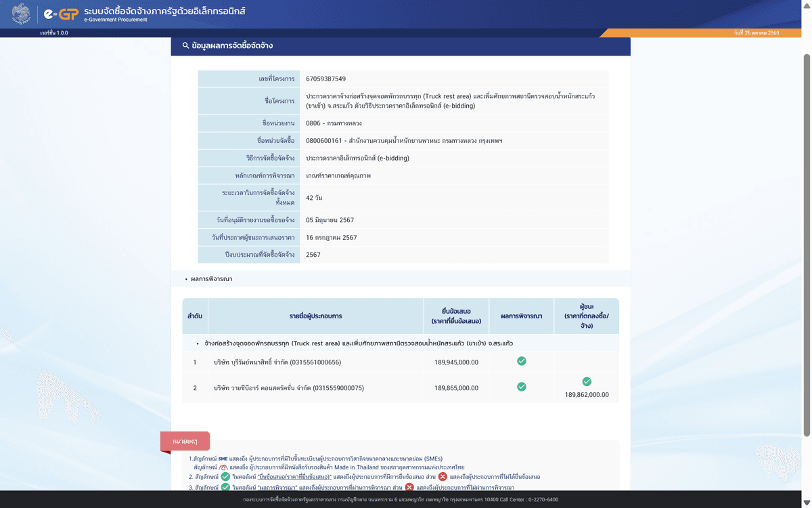Click the evaluation check mark for บริษัท วายซีบีอาร์ คอนสตรัคชั่น
Screen dimensions: 812x508
click(x=522, y=387)
